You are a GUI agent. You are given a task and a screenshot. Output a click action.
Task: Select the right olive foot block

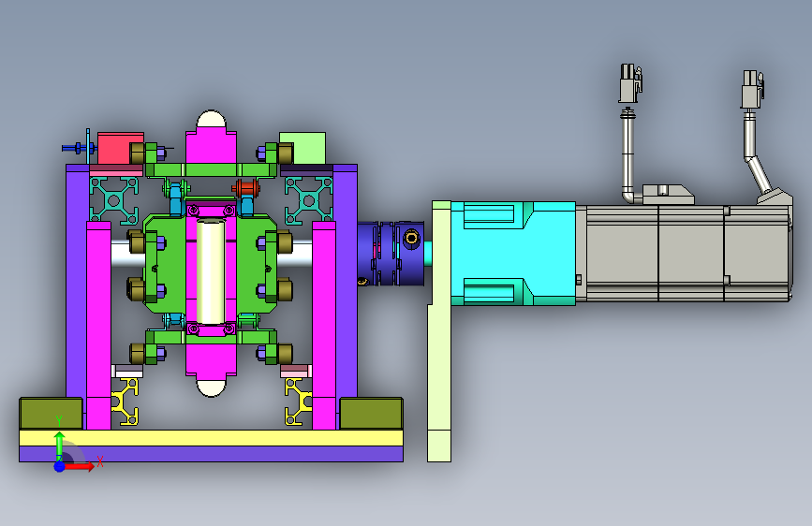(x=371, y=414)
